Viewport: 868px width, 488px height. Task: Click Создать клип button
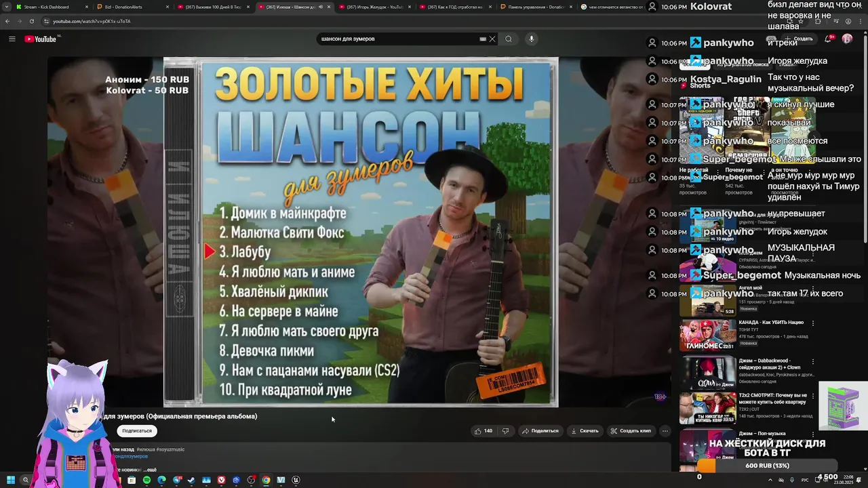pos(631,431)
